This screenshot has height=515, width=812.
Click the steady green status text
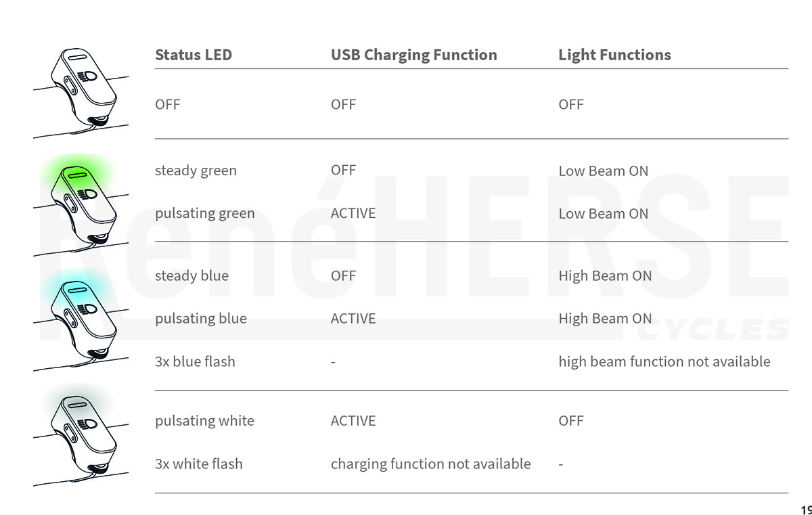pos(196,171)
